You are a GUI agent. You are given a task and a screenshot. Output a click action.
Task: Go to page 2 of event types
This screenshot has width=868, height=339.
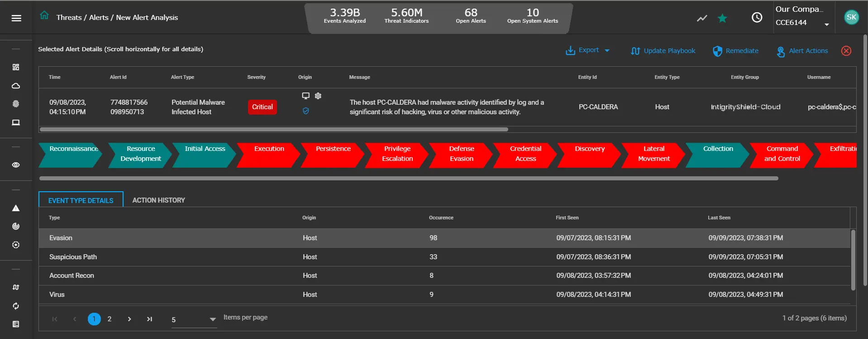110,319
